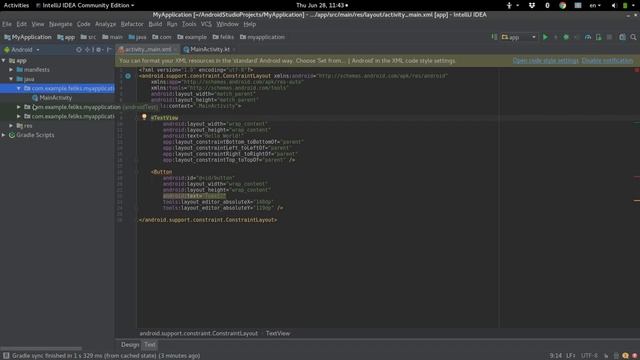Start debugging with the green bug icon
The image size is (640, 360).
[x=566, y=37]
